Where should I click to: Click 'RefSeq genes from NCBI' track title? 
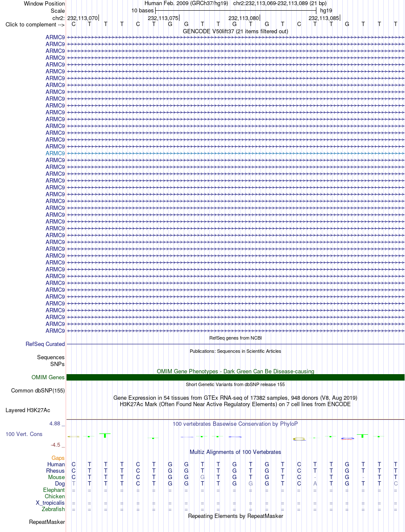click(235, 338)
